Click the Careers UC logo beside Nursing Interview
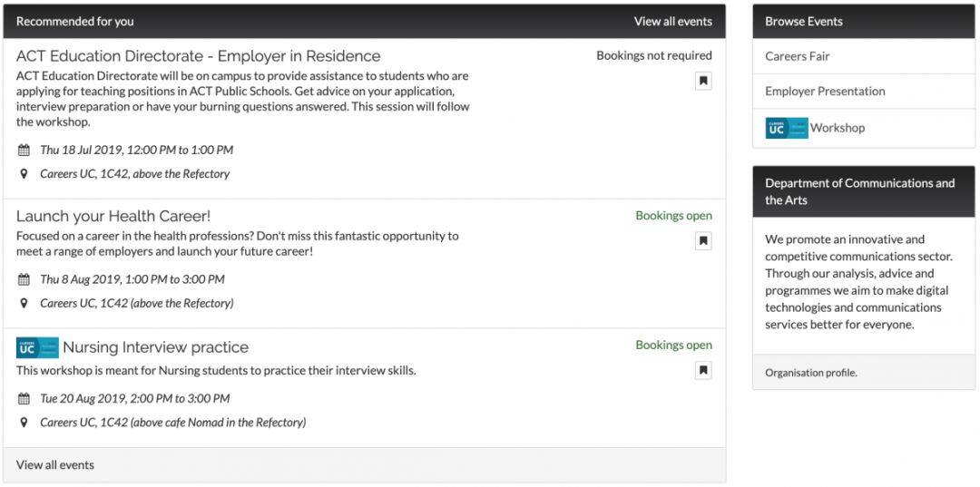 pyautogui.click(x=37, y=347)
